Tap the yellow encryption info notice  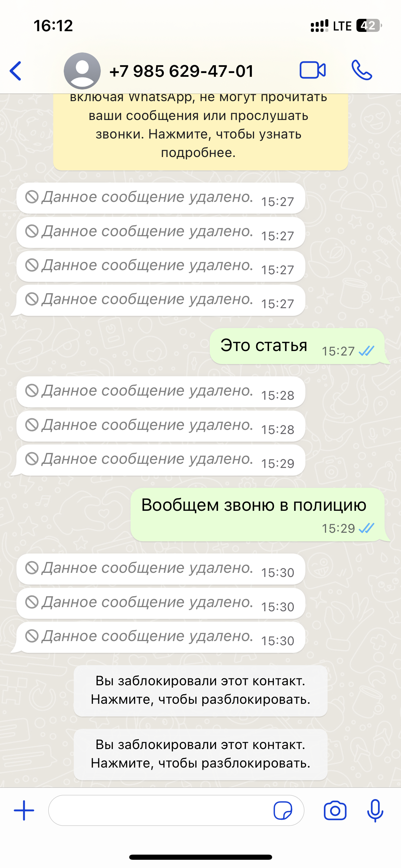click(x=200, y=132)
